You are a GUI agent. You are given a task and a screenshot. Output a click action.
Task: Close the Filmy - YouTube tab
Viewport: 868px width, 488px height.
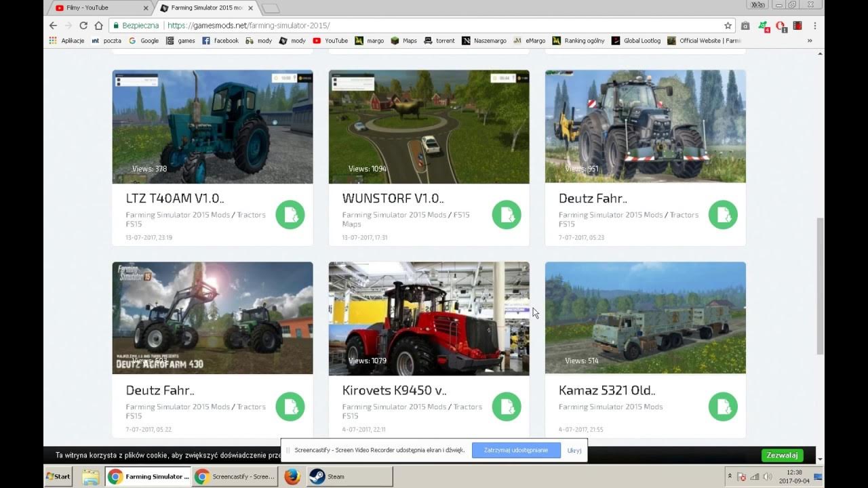145,8
